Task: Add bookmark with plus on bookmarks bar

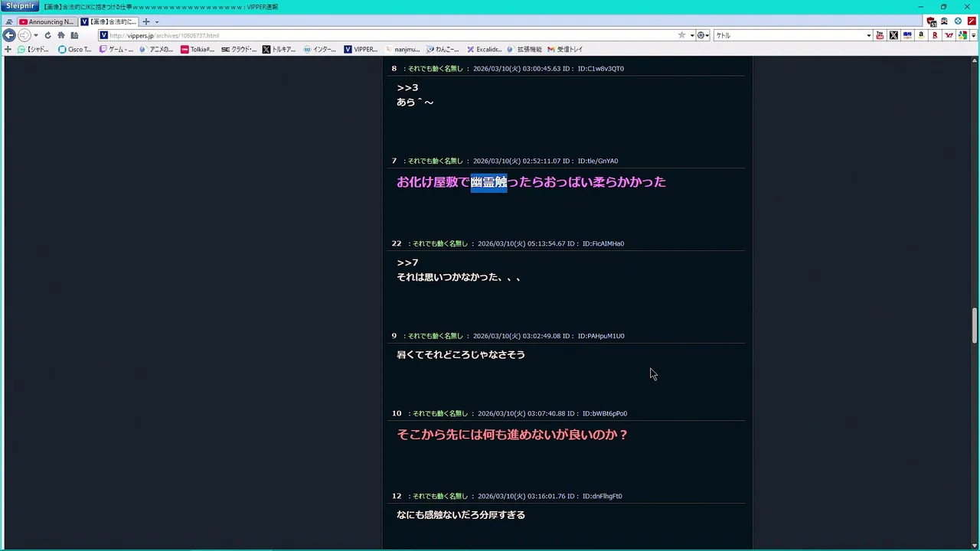Action: (x=8, y=49)
